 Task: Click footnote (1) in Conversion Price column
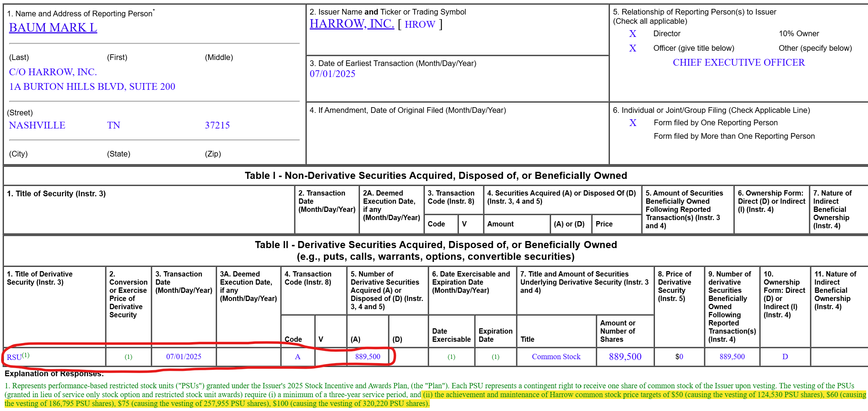tap(128, 357)
